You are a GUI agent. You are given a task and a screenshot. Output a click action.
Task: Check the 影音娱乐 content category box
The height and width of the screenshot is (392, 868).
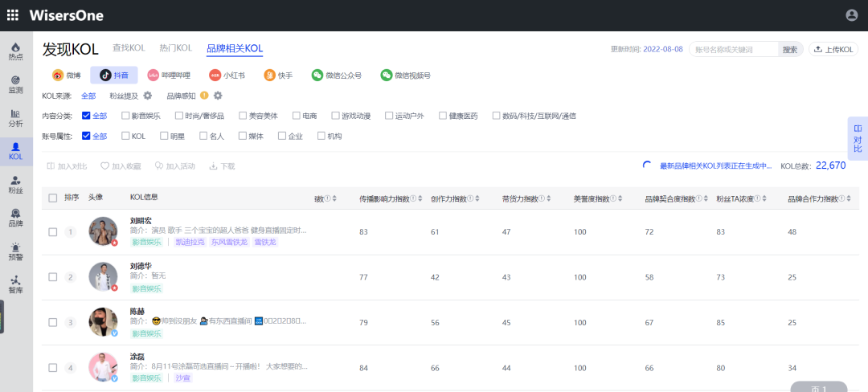click(x=125, y=116)
